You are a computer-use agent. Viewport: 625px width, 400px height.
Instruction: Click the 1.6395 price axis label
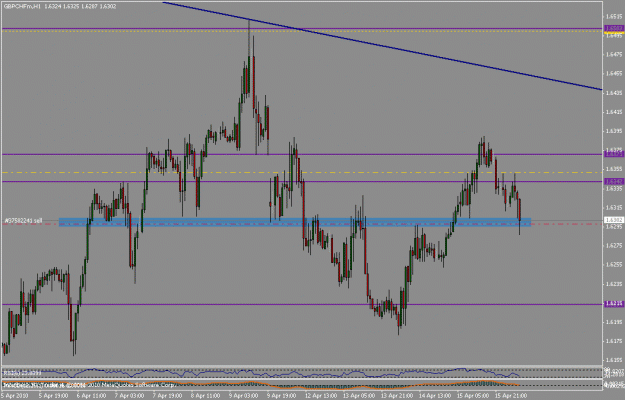(x=612, y=131)
